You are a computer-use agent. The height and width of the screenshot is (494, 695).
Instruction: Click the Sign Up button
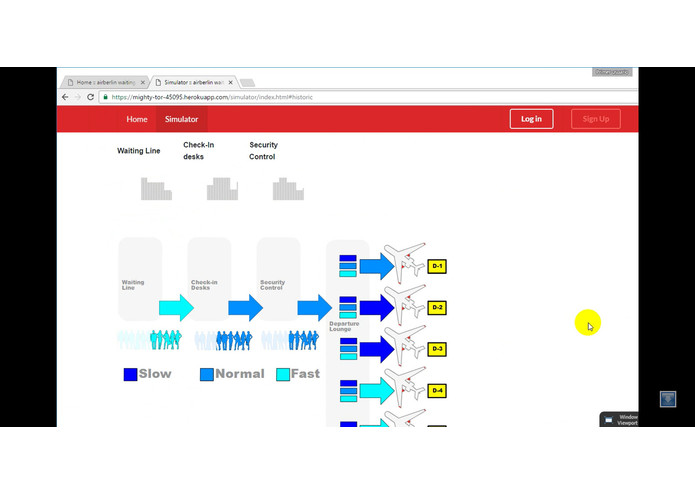click(x=596, y=119)
